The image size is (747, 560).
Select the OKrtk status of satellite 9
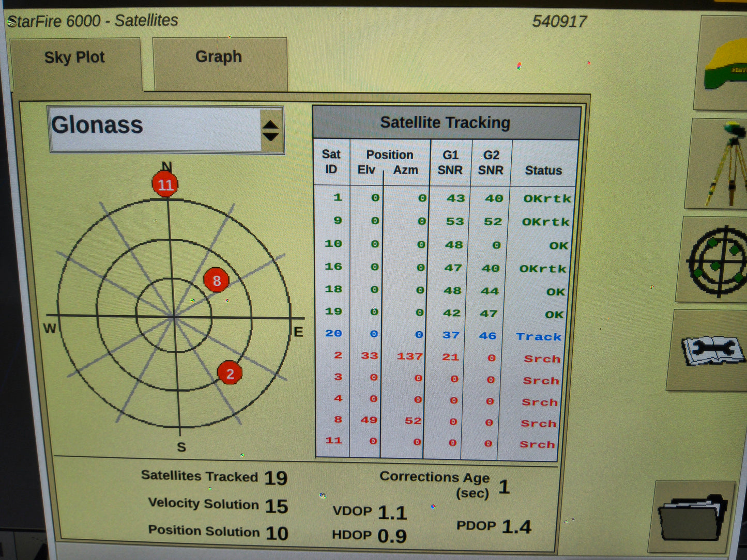tap(545, 222)
